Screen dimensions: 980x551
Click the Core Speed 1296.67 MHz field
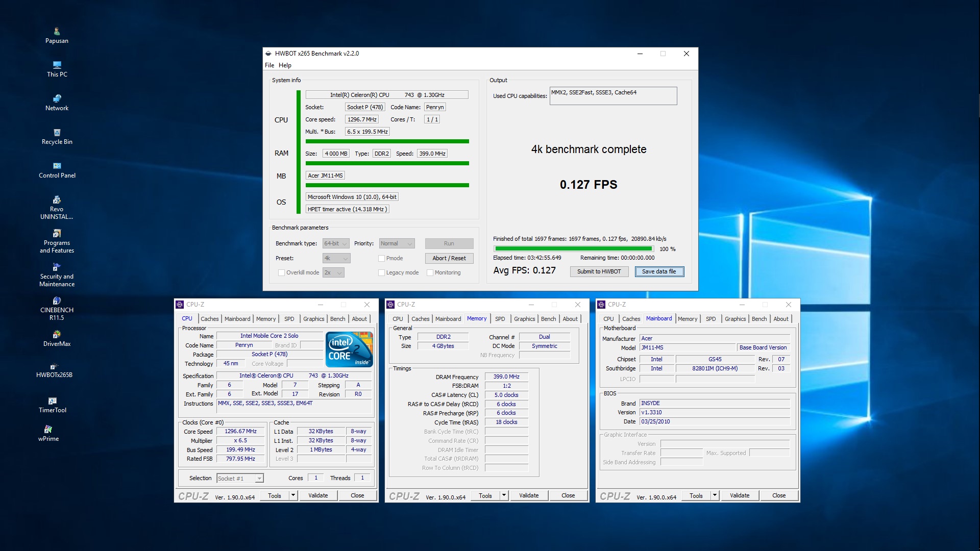click(240, 432)
